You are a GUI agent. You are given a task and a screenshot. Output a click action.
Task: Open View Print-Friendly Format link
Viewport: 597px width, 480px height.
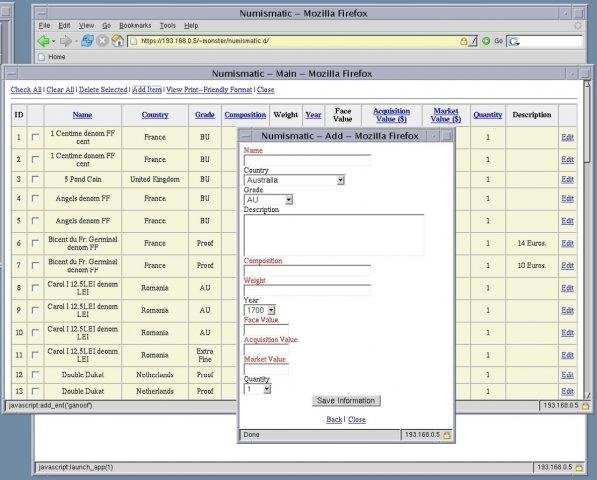point(209,90)
